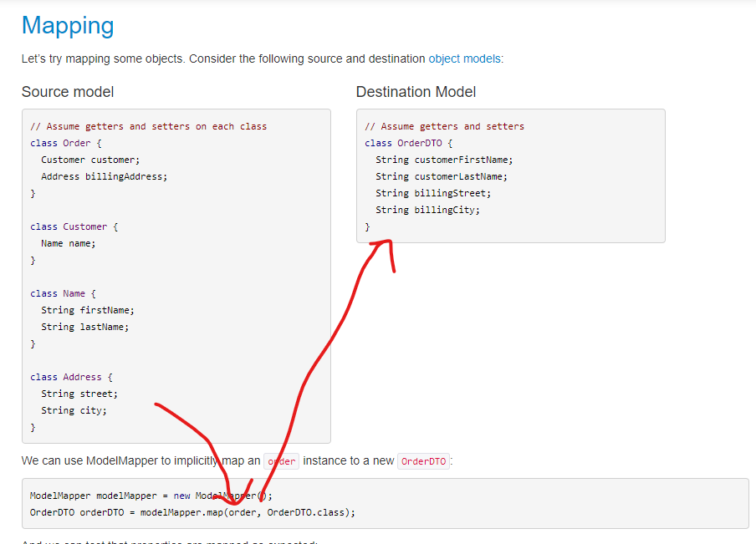Click the 'String billingCity;' code line
Screen dimensions: 756x544
pos(427,210)
